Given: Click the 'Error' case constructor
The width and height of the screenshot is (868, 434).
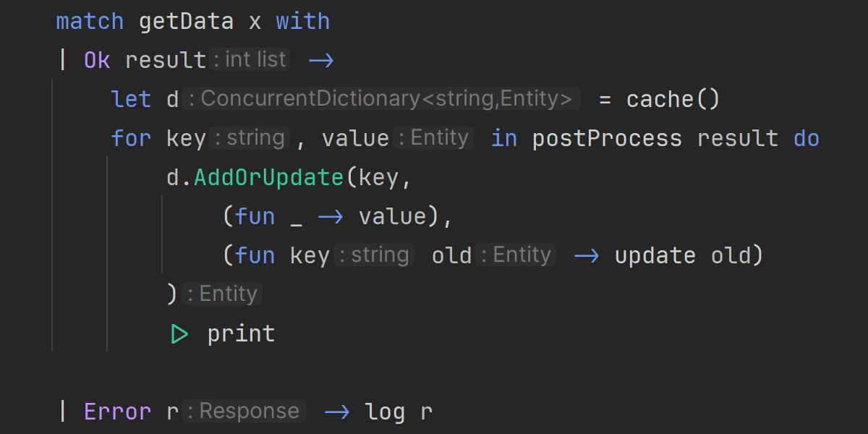Looking at the screenshot, I should [118, 412].
